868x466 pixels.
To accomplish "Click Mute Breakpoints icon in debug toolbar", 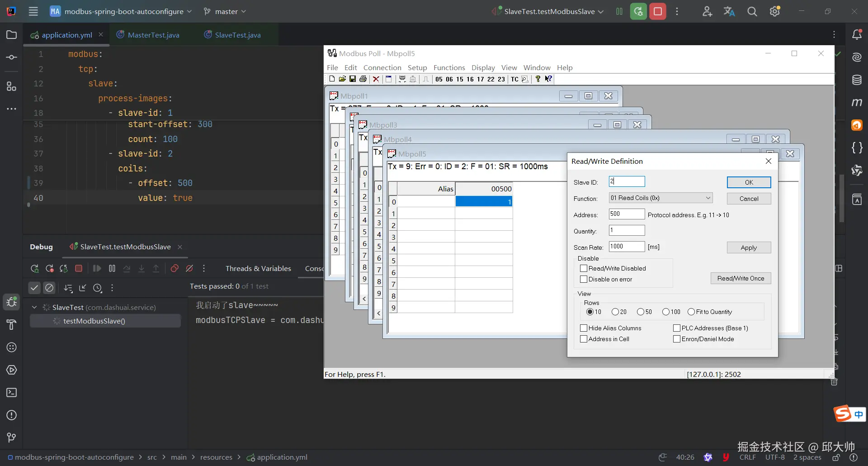I will point(189,269).
